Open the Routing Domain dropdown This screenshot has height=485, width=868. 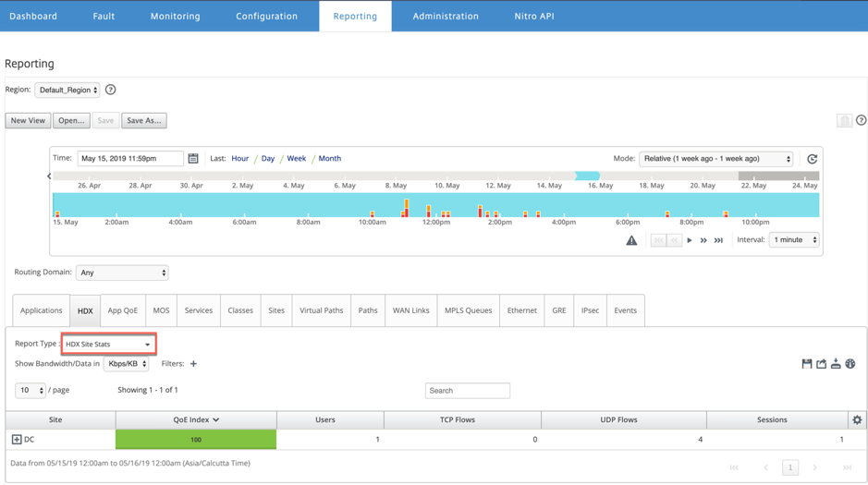pyautogui.click(x=122, y=273)
